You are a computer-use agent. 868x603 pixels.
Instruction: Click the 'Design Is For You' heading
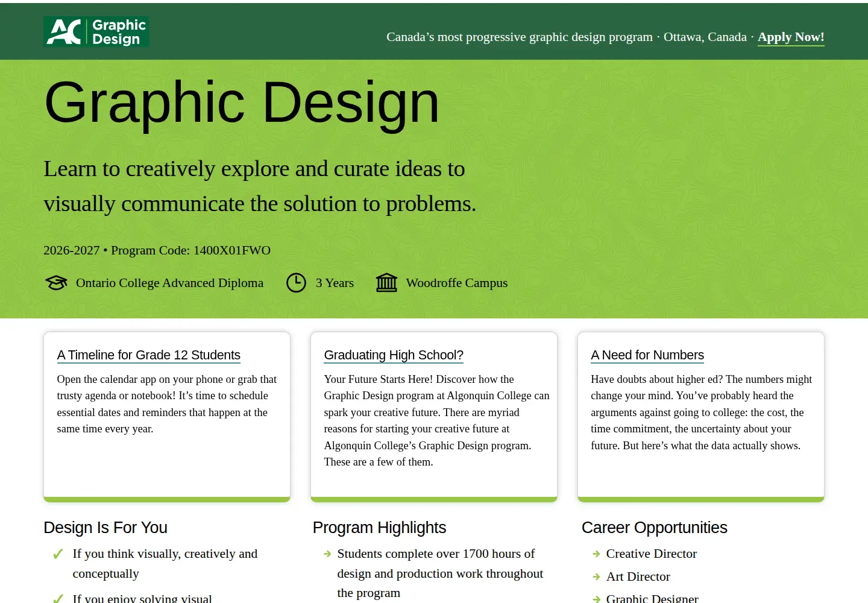click(x=105, y=528)
